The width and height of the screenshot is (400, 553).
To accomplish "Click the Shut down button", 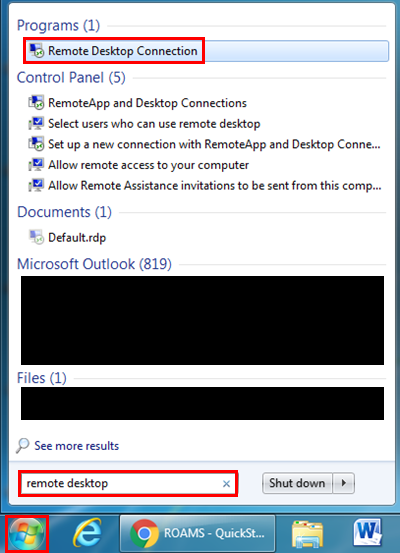I will [297, 483].
